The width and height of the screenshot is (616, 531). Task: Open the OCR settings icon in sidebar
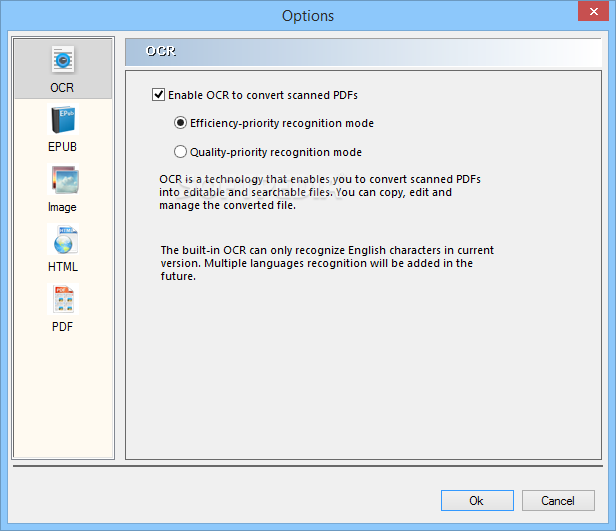[x=63, y=59]
